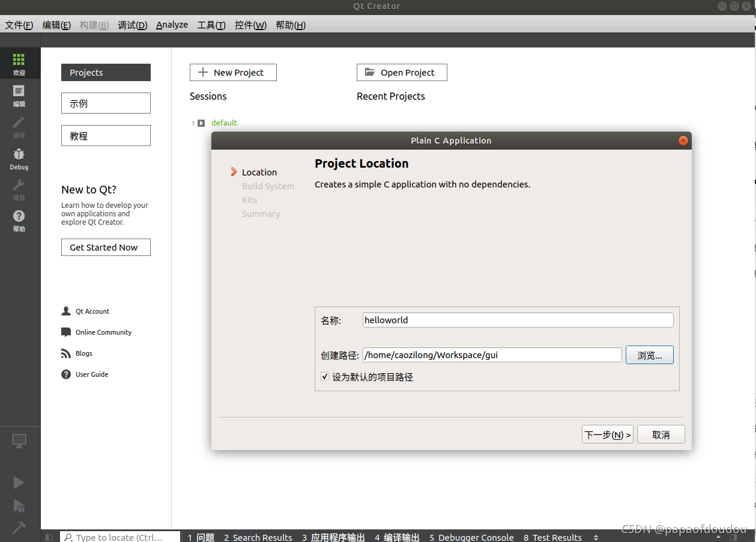Click the Type to locate search box

pos(120,537)
